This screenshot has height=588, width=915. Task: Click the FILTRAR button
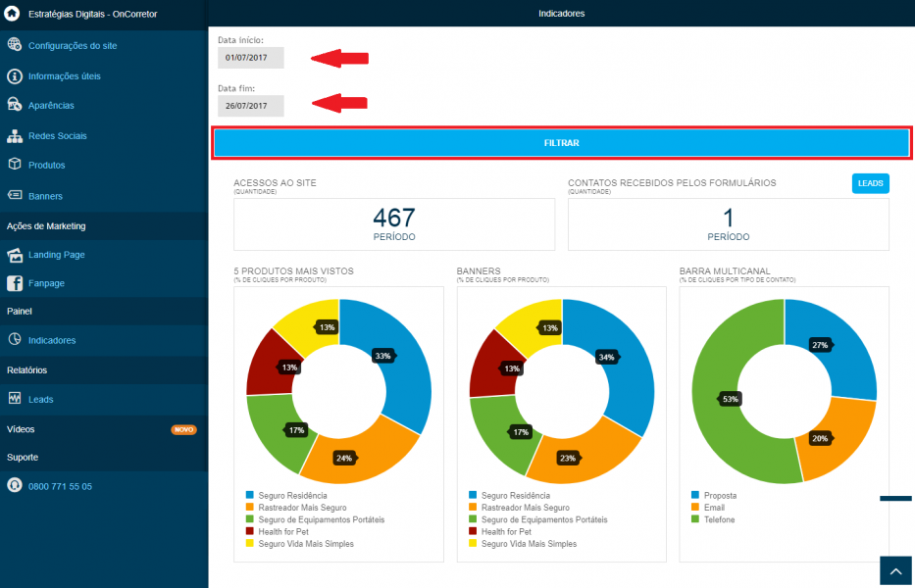pos(561,143)
